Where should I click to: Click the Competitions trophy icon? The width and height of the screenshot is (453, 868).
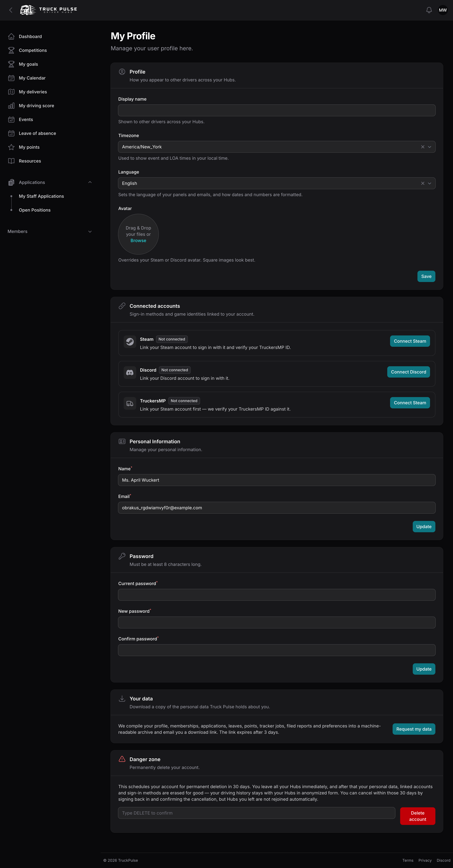pyautogui.click(x=11, y=50)
